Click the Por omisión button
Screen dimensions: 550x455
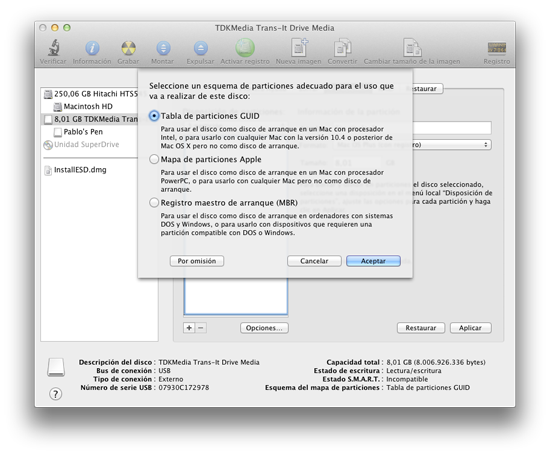point(197,261)
